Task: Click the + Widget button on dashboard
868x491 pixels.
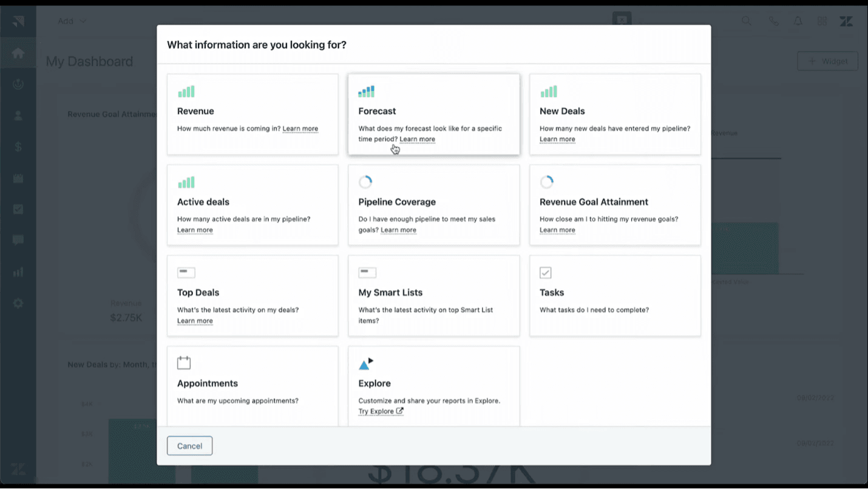Action: point(827,61)
